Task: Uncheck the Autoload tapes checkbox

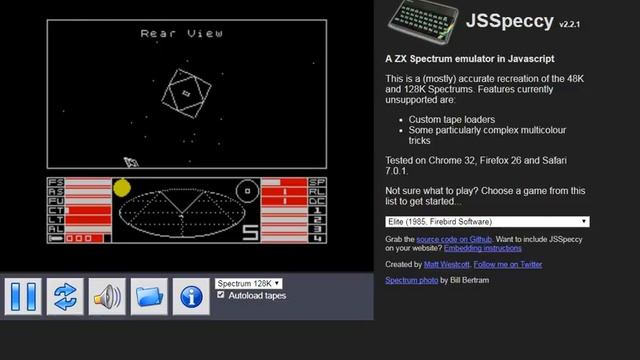Action: tap(221, 295)
